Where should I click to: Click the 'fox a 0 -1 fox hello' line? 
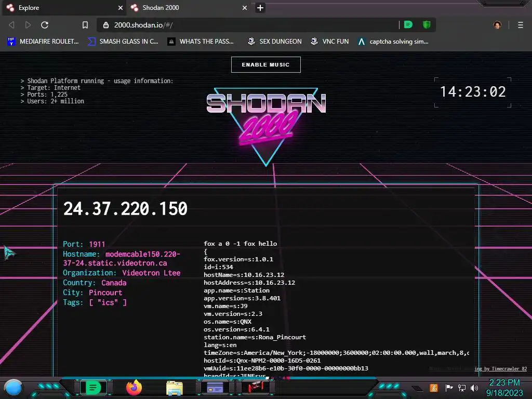pyautogui.click(x=240, y=244)
